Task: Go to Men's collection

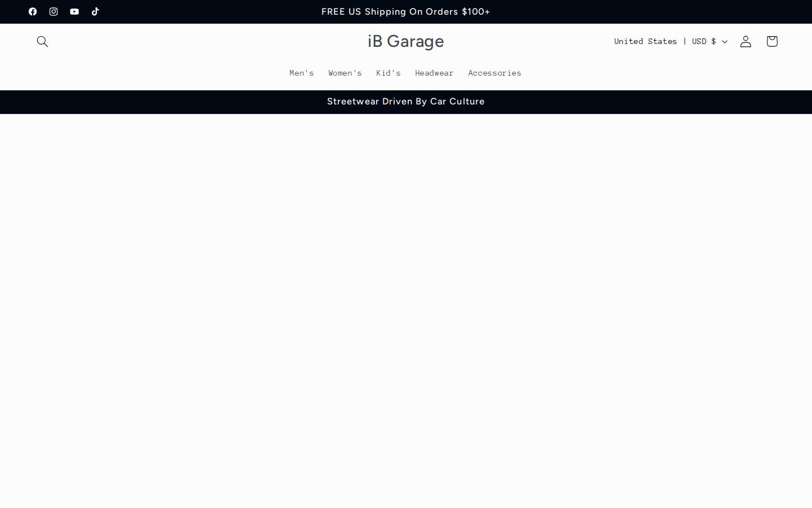Action: pyautogui.click(x=302, y=73)
